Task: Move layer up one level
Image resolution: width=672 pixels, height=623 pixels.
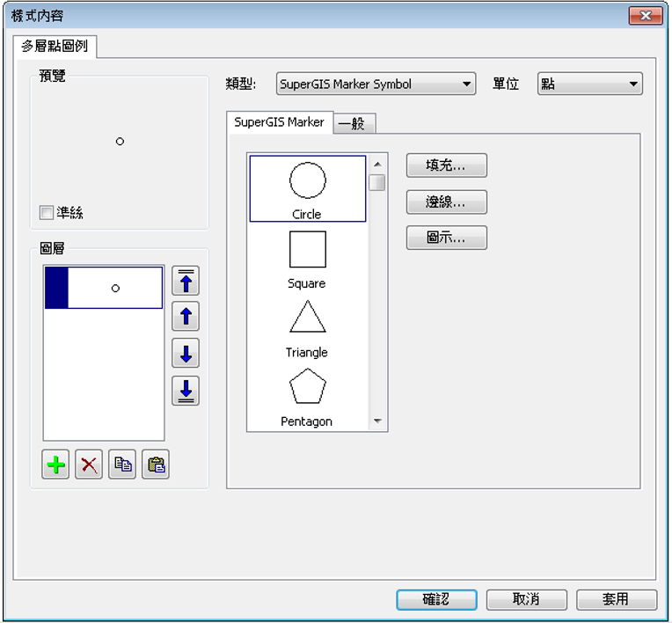Action: pos(186,317)
